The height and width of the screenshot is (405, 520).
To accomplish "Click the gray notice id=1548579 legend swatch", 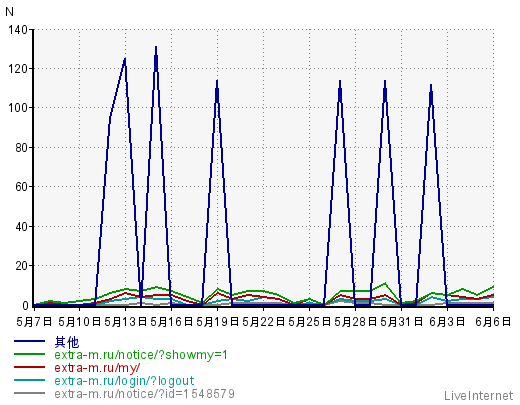I will point(29,393).
